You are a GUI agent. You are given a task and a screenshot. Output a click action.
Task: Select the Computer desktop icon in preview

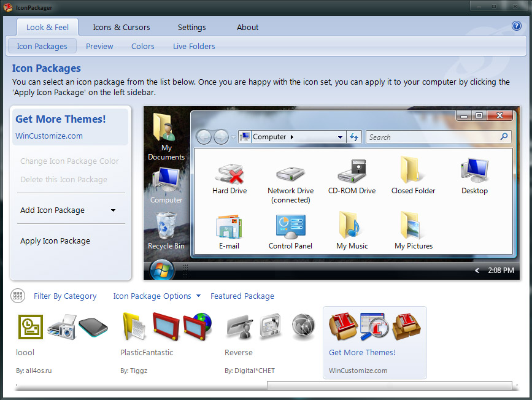click(x=166, y=180)
